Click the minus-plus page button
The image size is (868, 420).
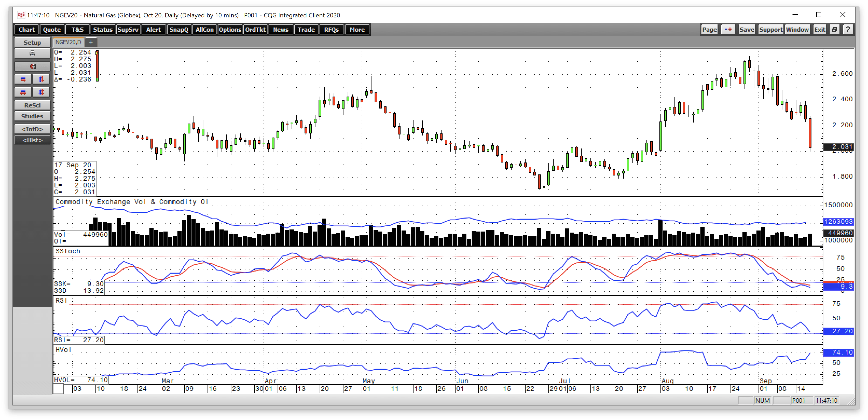click(x=728, y=30)
